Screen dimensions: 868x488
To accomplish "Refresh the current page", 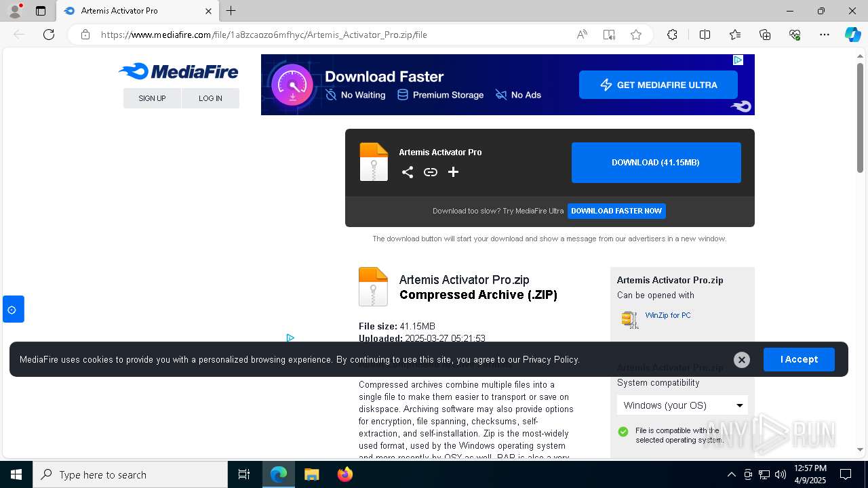I will (49, 35).
